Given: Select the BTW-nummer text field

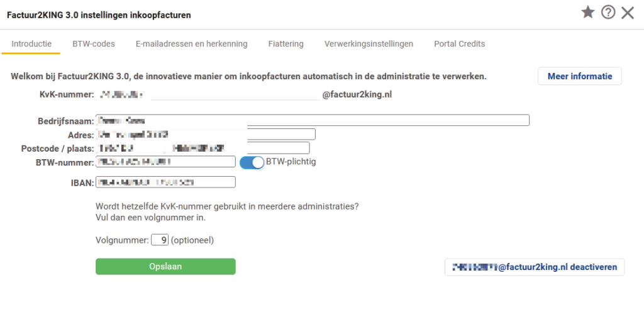Looking at the screenshot, I should 165,162.
